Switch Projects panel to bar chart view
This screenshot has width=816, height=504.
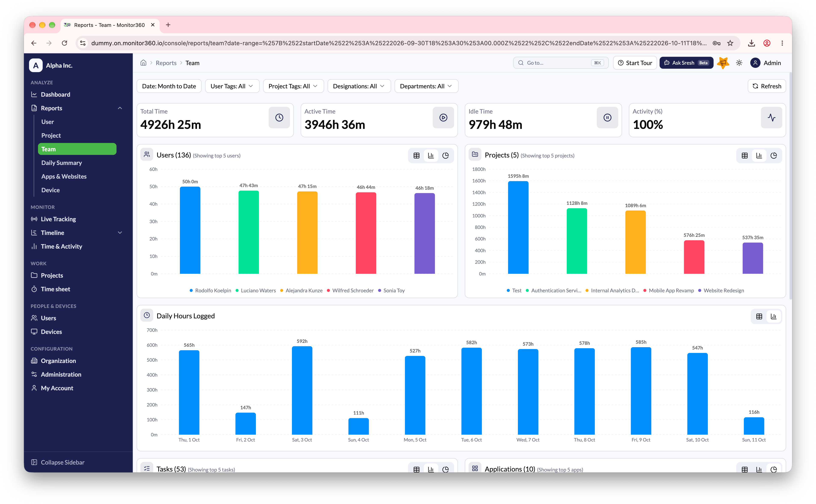[759, 155]
